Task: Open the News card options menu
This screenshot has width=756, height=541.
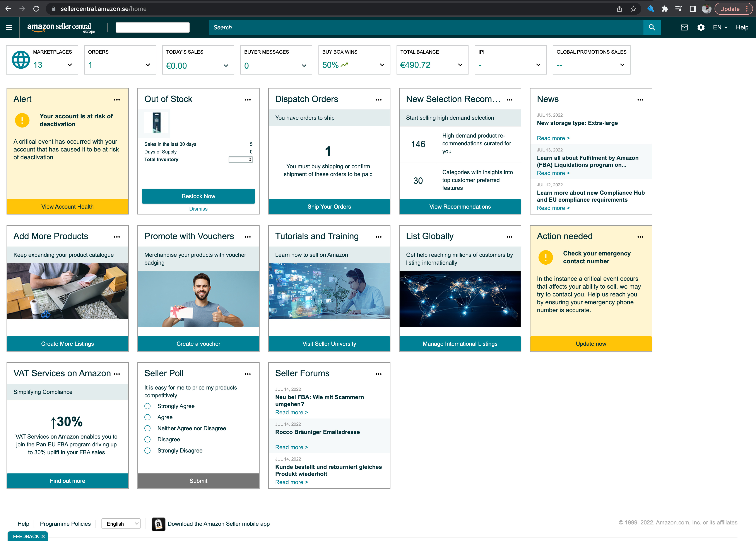Action: tap(640, 100)
